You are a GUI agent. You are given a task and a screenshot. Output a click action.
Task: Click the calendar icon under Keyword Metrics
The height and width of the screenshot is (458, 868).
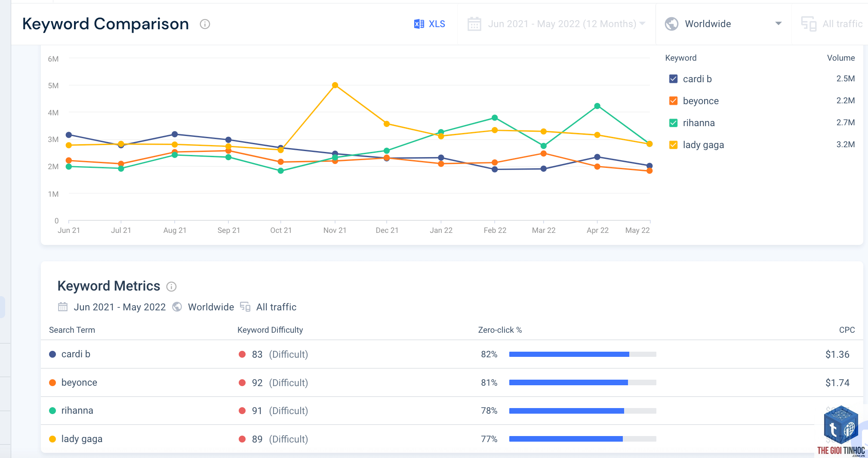(x=63, y=307)
